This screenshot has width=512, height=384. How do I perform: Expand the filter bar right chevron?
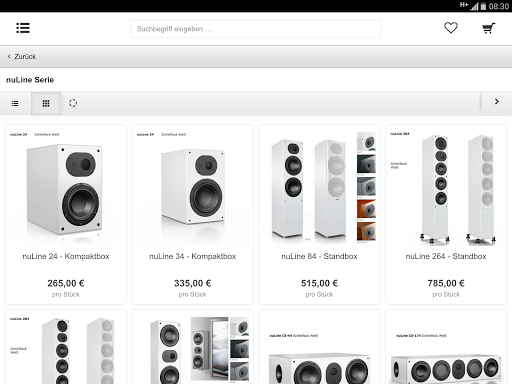coord(497,102)
